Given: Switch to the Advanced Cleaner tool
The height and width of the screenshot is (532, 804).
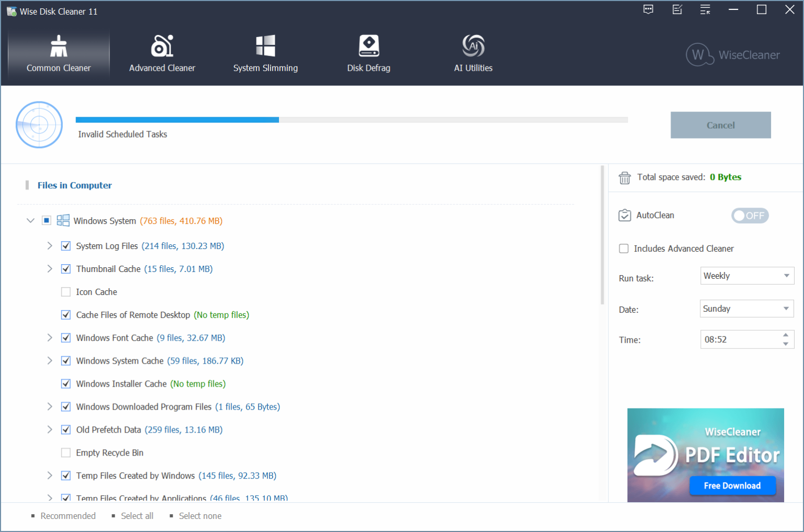Looking at the screenshot, I should click(162, 52).
